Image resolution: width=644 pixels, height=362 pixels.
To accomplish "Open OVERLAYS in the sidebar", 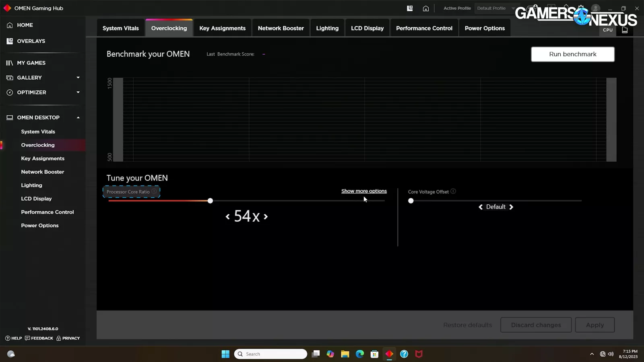I will 31,41.
